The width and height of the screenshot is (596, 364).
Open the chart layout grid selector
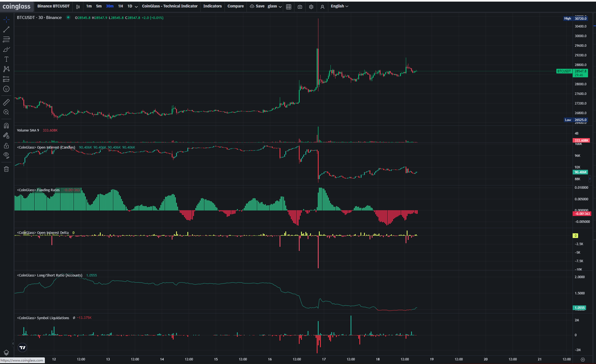coord(289,6)
